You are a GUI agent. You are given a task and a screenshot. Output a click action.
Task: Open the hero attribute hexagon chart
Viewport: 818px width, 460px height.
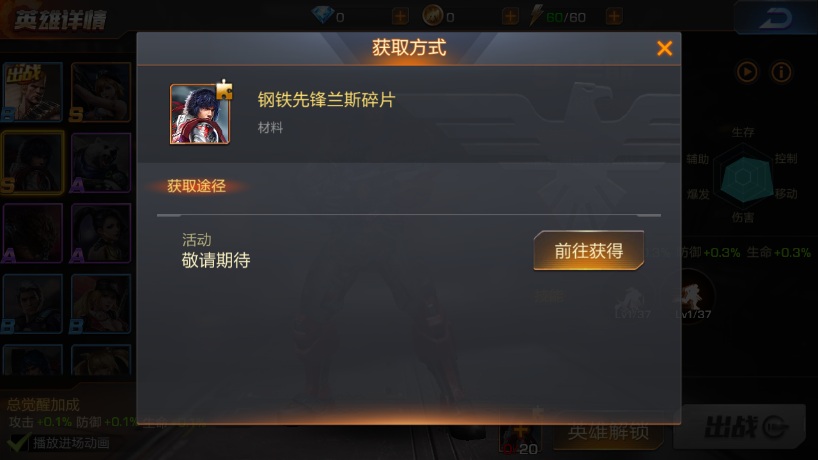[743, 176]
